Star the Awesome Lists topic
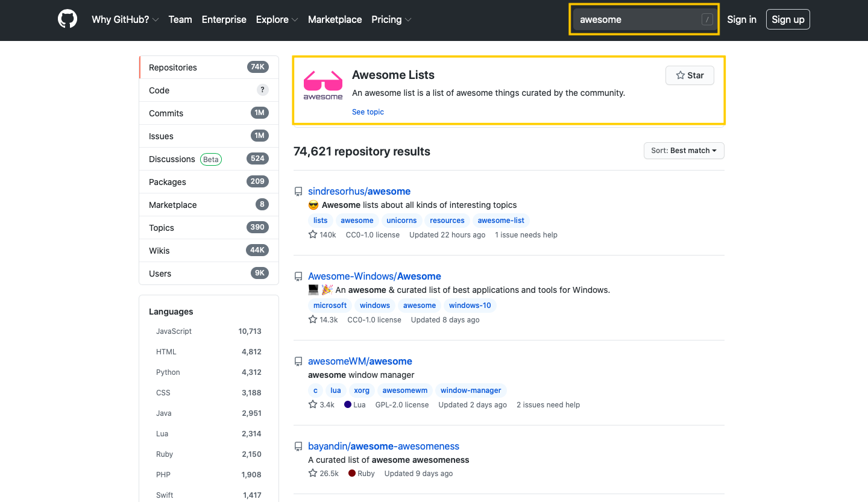This screenshot has width=868, height=502. pos(690,75)
